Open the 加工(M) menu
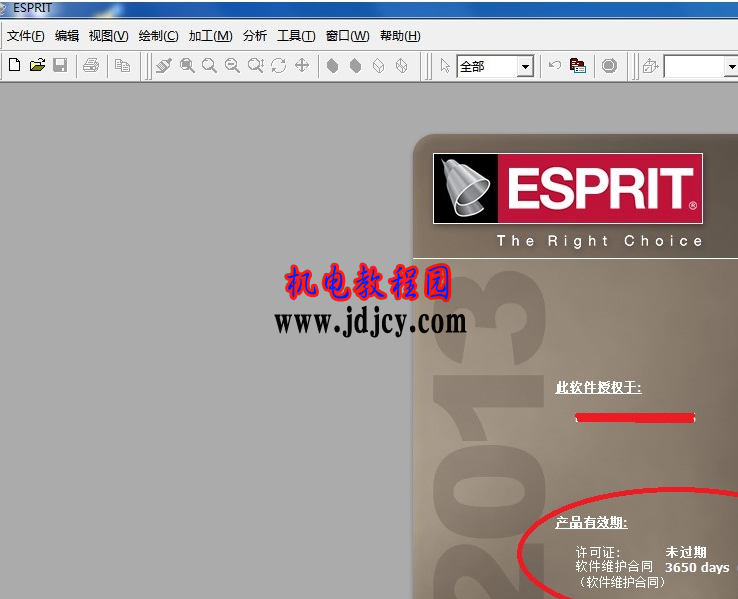The width and height of the screenshot is (738, 599). [x=210, y=36]
